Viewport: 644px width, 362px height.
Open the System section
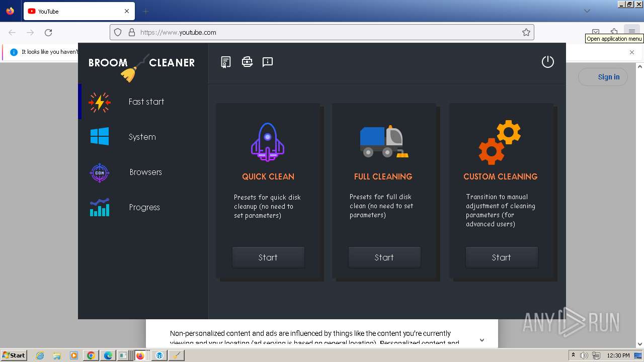coord(143,137)
